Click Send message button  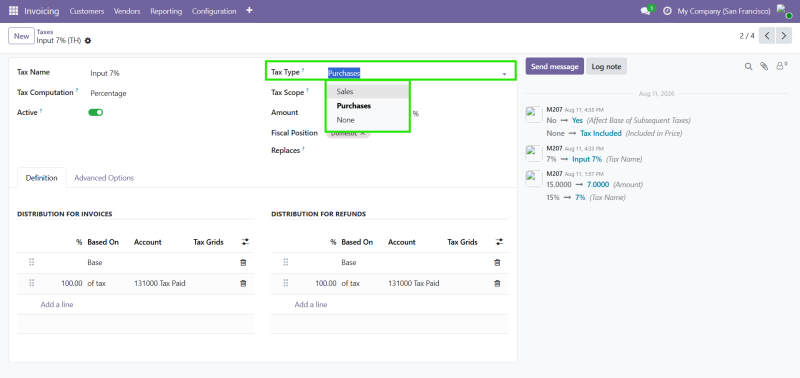coord(555,66)
